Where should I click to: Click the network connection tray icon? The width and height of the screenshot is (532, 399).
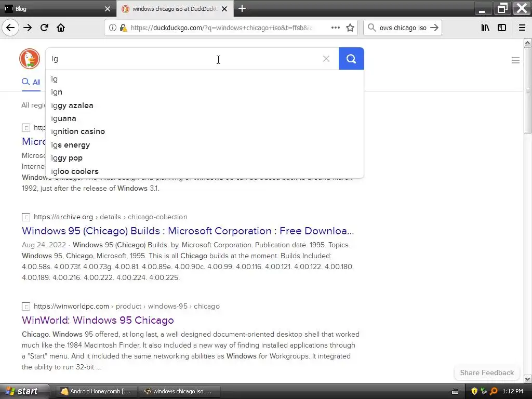point(484,391)
